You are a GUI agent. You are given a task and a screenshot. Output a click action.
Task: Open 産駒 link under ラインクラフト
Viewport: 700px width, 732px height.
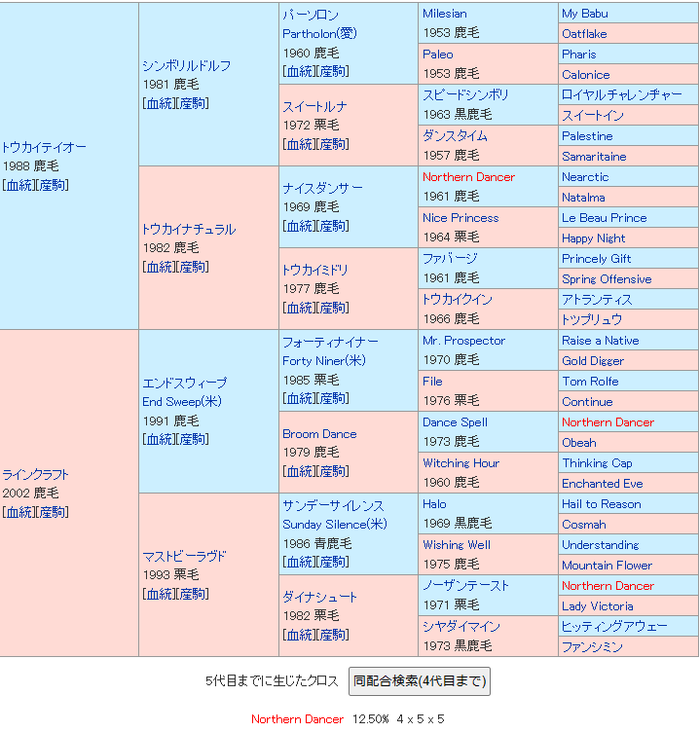53,512
